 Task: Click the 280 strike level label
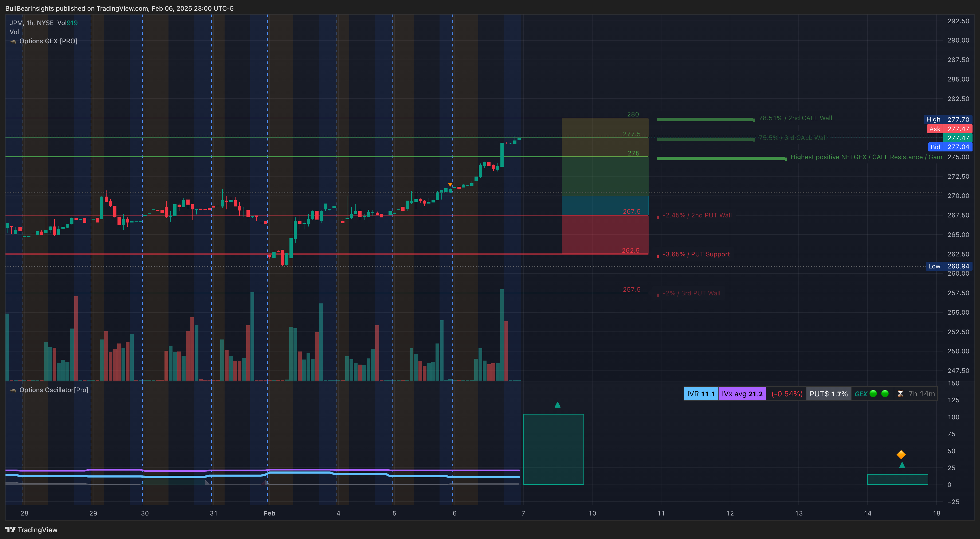633,114
